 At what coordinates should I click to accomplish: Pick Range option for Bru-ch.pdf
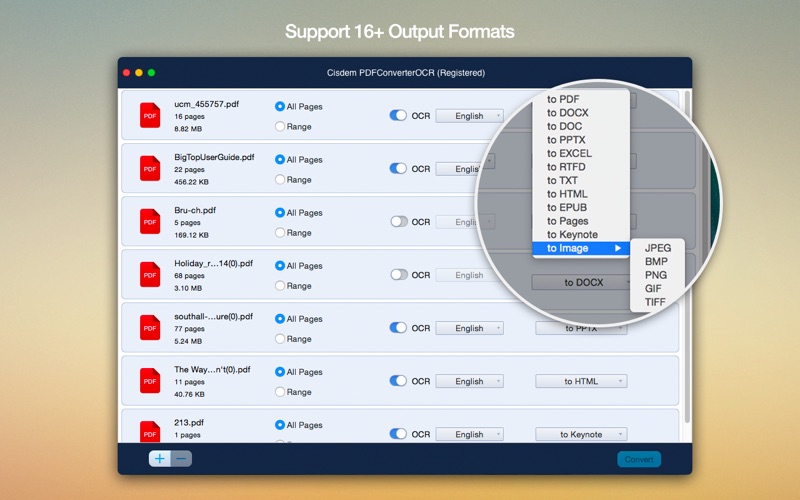(280, 232)
